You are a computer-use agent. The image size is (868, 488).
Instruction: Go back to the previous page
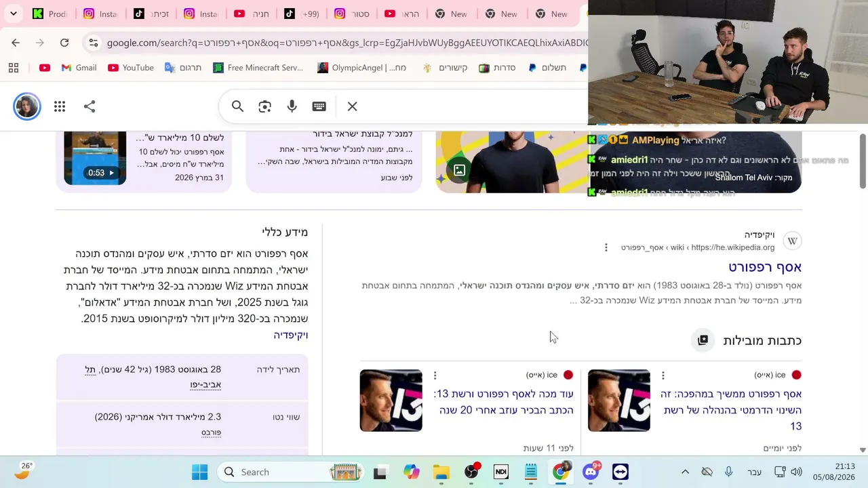[16, 43]
